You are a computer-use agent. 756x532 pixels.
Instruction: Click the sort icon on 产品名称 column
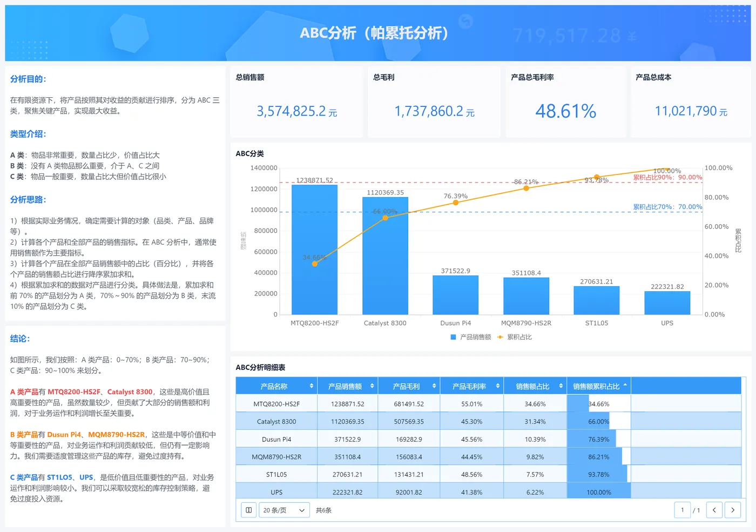click(312, 386)
